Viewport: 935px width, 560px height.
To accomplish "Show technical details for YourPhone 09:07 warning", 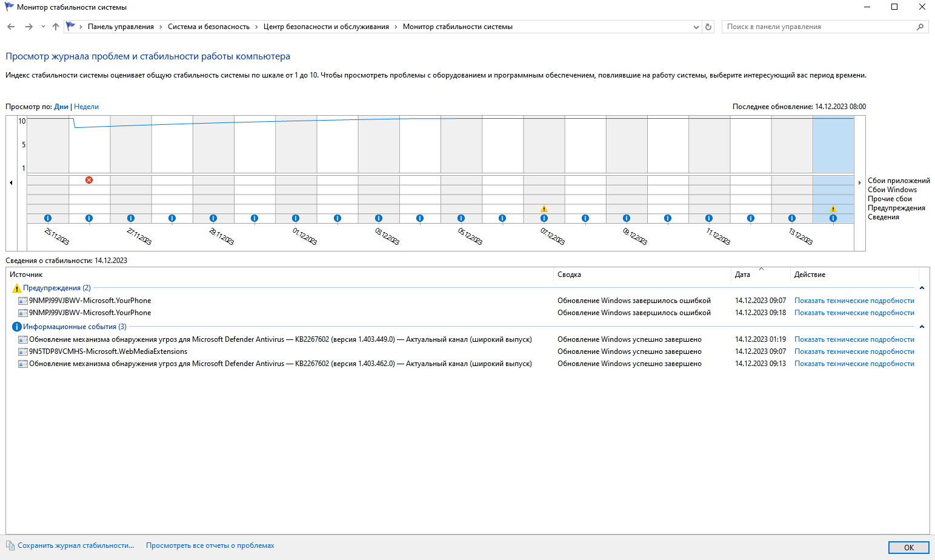I will point(854,301).
